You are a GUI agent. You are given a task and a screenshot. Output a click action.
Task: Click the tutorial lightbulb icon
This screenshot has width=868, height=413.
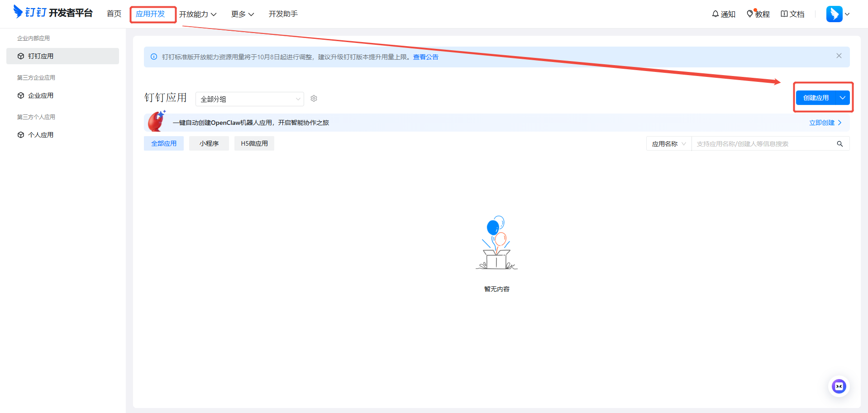pyautogui.click(x=750, y=14)
